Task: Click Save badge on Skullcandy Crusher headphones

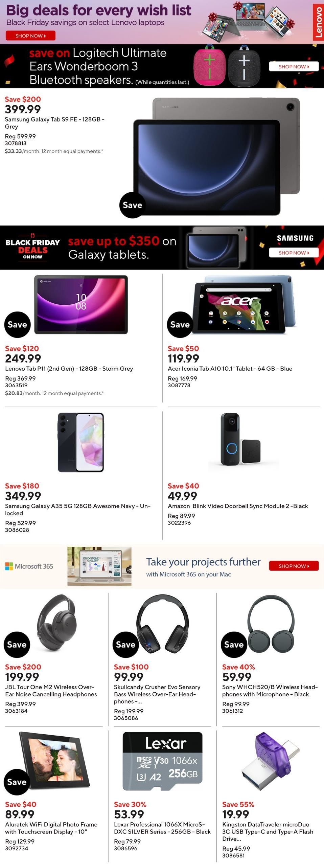Action: [125, 645]
